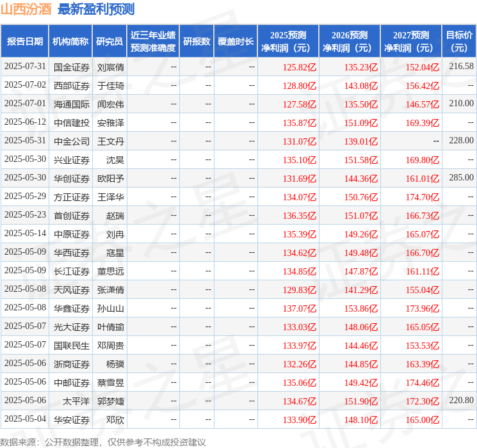Select the 2026预测净利润 column header
This screenshot has width=477, height=448.
349,41
